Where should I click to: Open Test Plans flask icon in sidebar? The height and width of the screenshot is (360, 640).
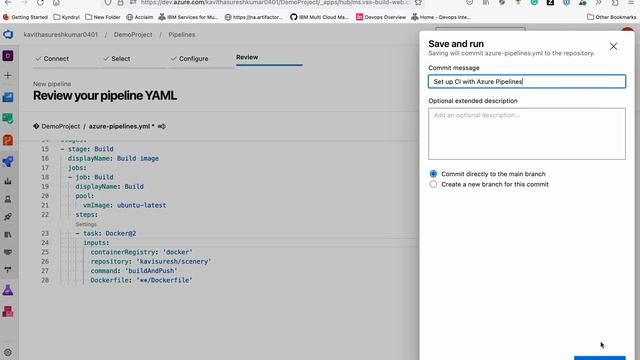[8, 290]
